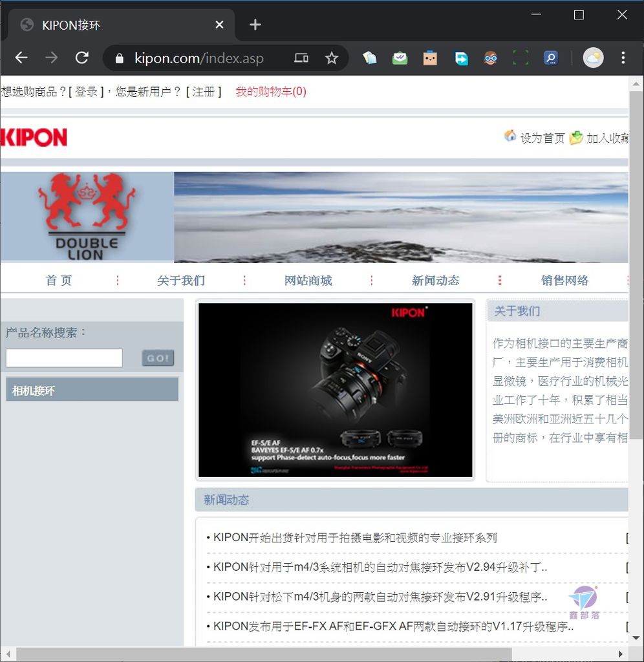This screenshot has width=644, height=662.
Task: Click the browser forward arrow
Action: click(52, 58)
